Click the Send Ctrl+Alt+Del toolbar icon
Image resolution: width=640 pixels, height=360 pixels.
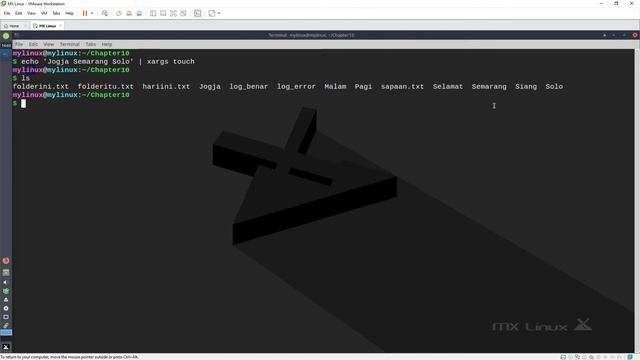pyautogui.click(x=105, y=13)
